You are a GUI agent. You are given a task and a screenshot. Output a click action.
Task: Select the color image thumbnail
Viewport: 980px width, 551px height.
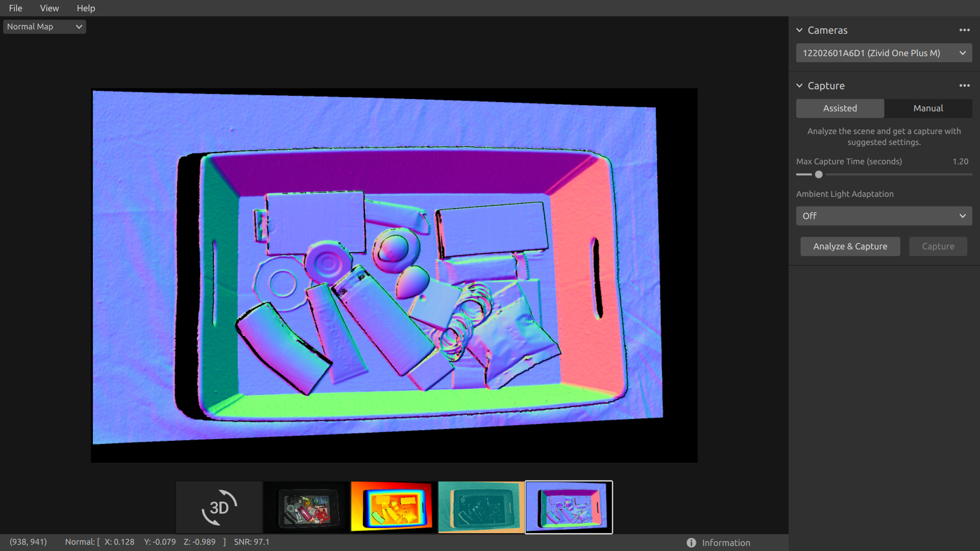[307, 507]
